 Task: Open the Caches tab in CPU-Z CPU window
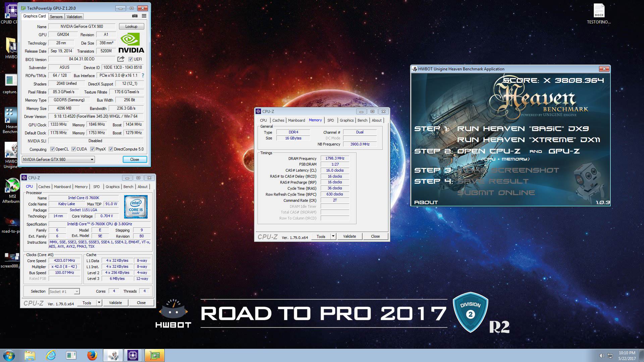pyautogui.click(x=44, y=187)
